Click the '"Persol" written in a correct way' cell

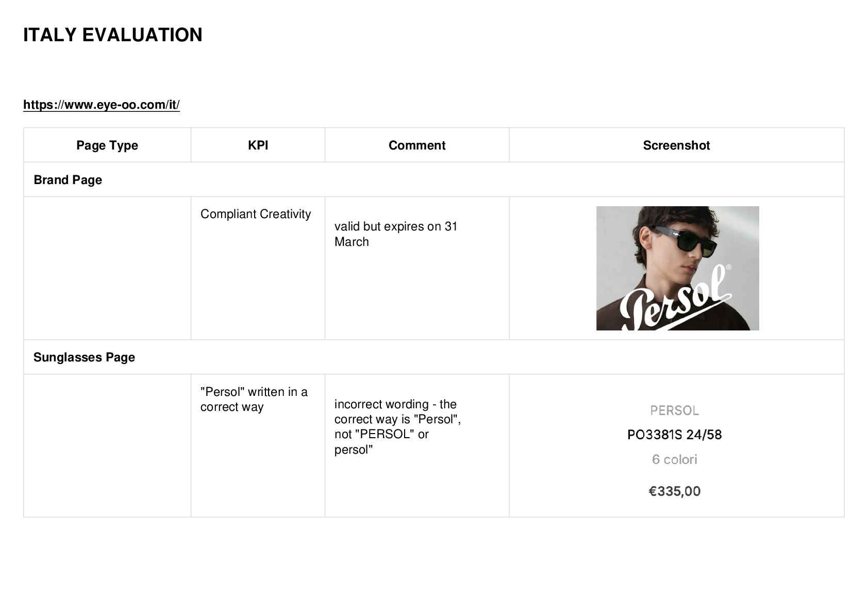tap(254, 399)
